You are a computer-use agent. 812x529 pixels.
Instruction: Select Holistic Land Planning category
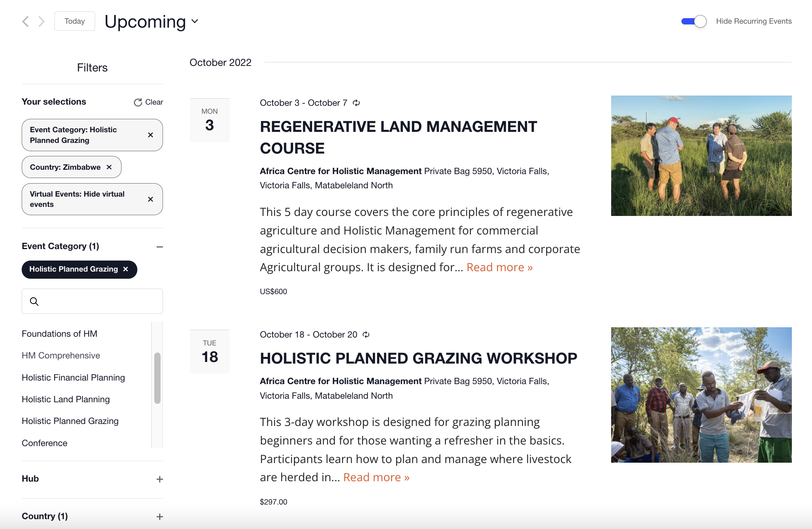pos(66,400)
